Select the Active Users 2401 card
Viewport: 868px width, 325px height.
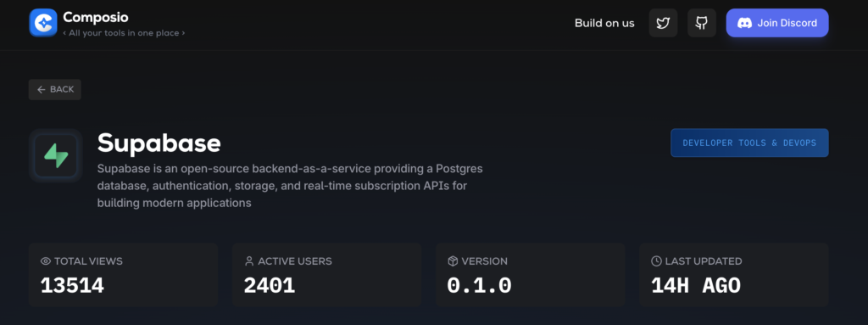pyautogui.click(x=326, y=275)
